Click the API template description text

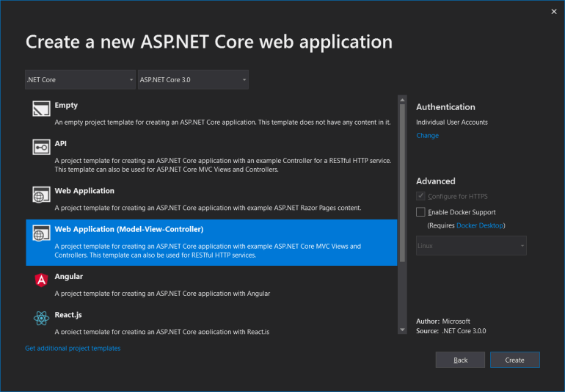tap(222, 165)
